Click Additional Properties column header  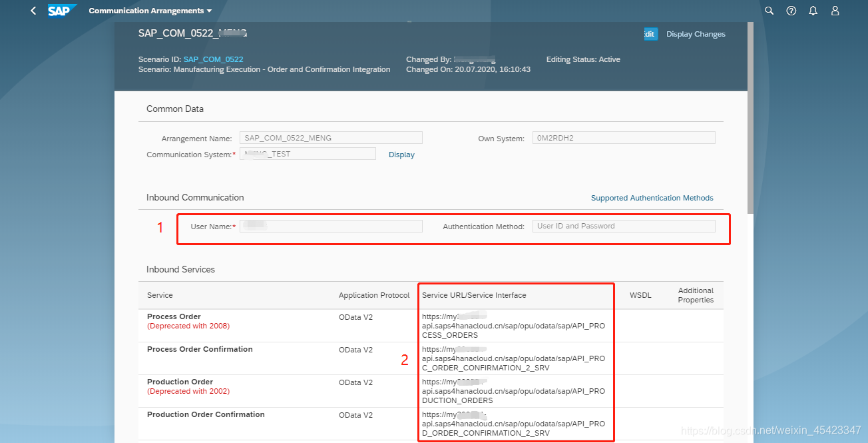click(696, 295)
